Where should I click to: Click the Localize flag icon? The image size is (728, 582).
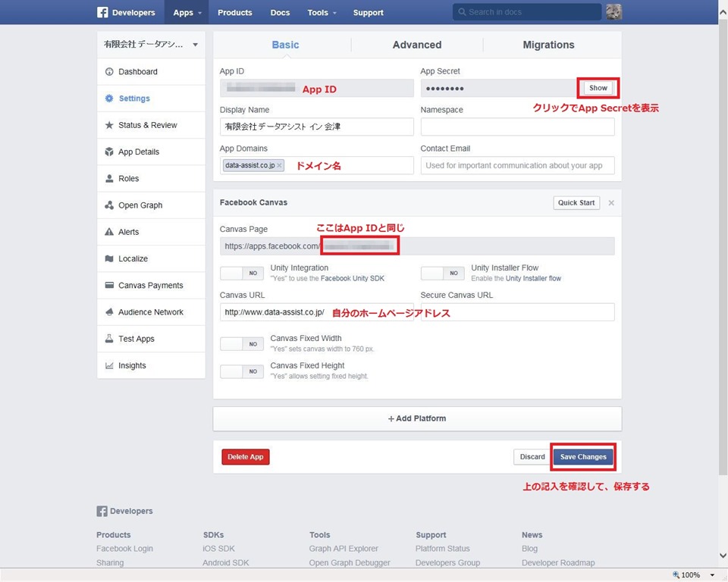pyautogui.click(x=109, y=258)
